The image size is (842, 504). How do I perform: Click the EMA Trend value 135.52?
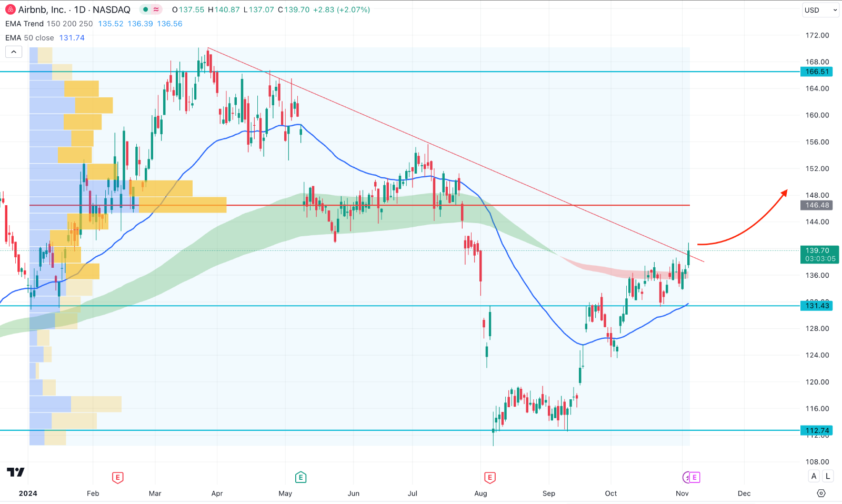pos(111,24)
